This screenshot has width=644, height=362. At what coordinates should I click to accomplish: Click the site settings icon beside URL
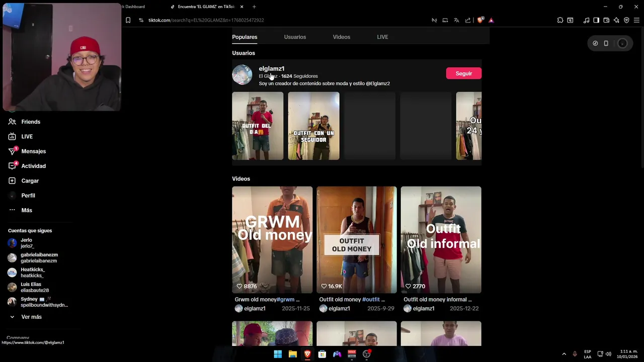141,20
